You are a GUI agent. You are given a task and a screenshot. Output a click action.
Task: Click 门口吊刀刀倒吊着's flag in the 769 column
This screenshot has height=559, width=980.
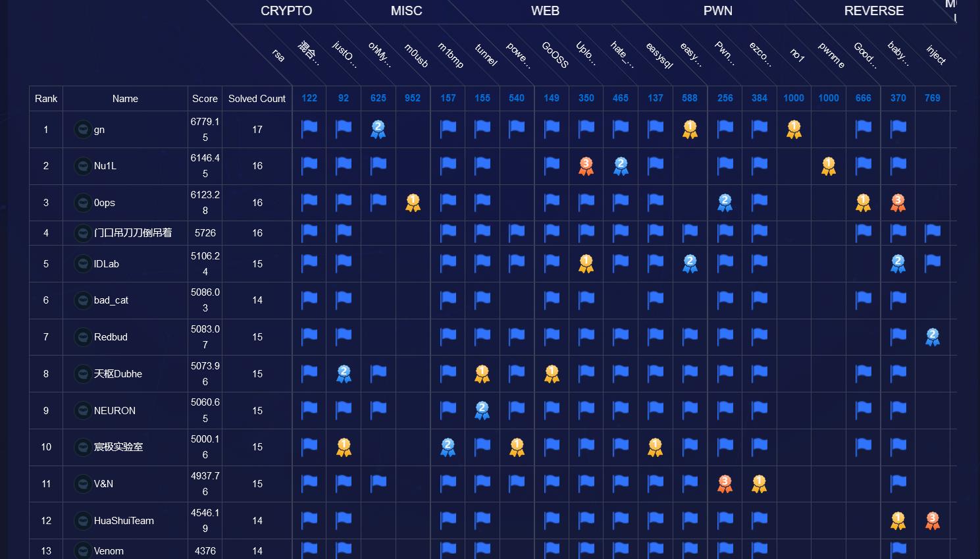coord(933,232)
